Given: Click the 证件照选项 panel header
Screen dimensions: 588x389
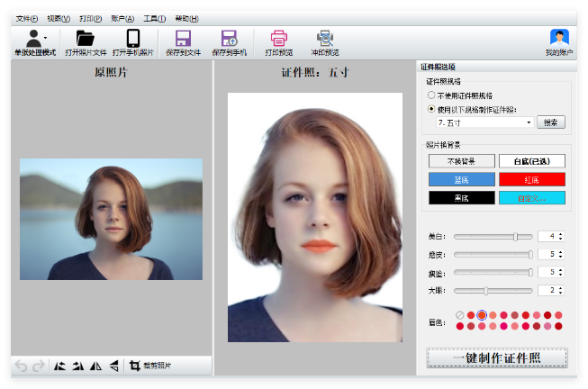Looking at the screenshot, I should click(x=496, y=67).
